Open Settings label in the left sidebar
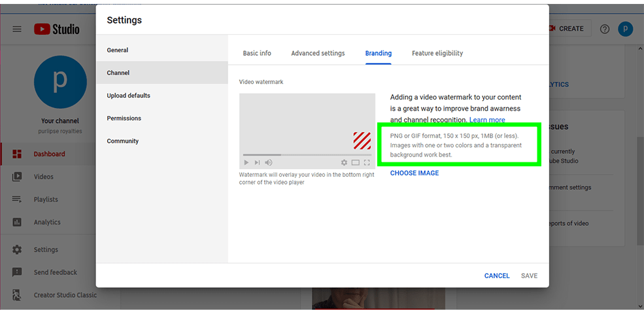 pos(46,249)
